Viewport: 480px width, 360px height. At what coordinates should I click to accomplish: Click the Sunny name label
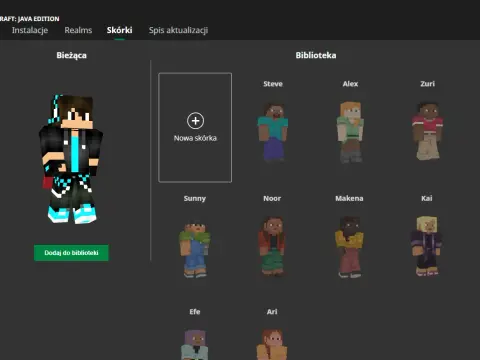tap(195, 199)
